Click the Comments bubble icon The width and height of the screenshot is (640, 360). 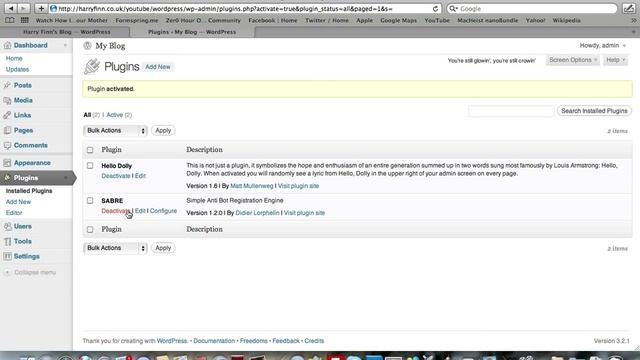click(x=7, y=145)
